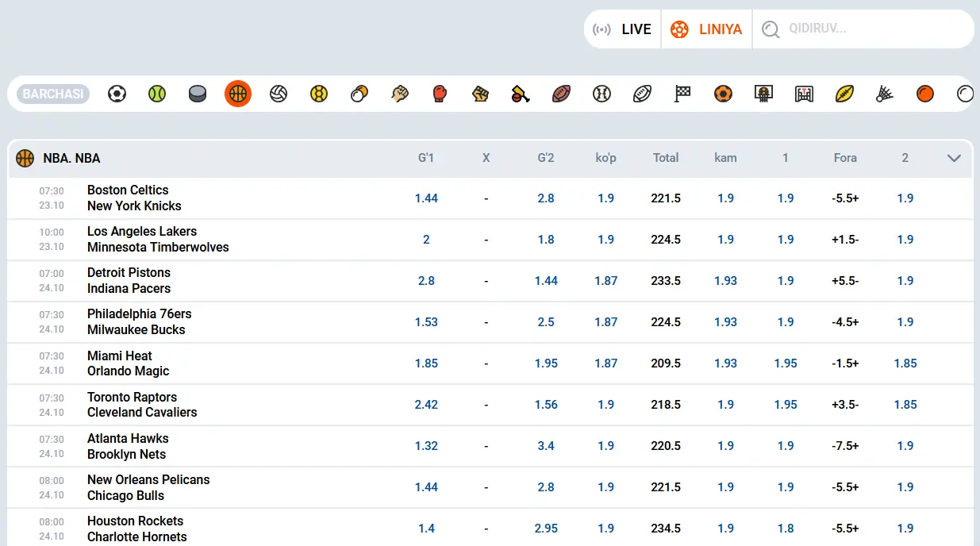Screen dimensions: 980x546
Task: Select the volleyball sport icon
Action: [x=279, y=94]
